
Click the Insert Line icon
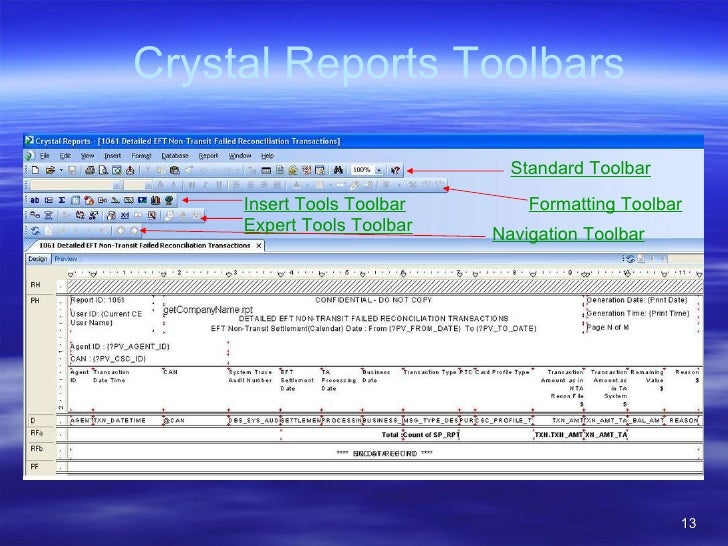coord(115,200)
